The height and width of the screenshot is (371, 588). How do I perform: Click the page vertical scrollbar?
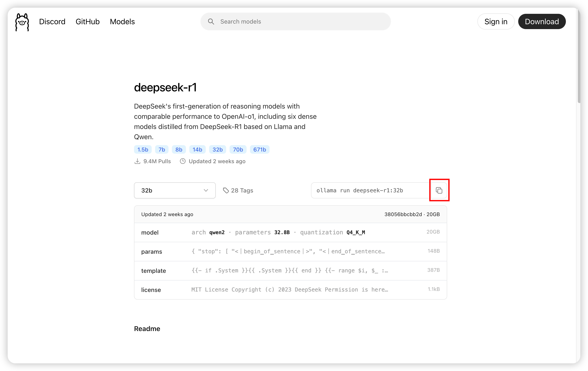coord(579,56)
